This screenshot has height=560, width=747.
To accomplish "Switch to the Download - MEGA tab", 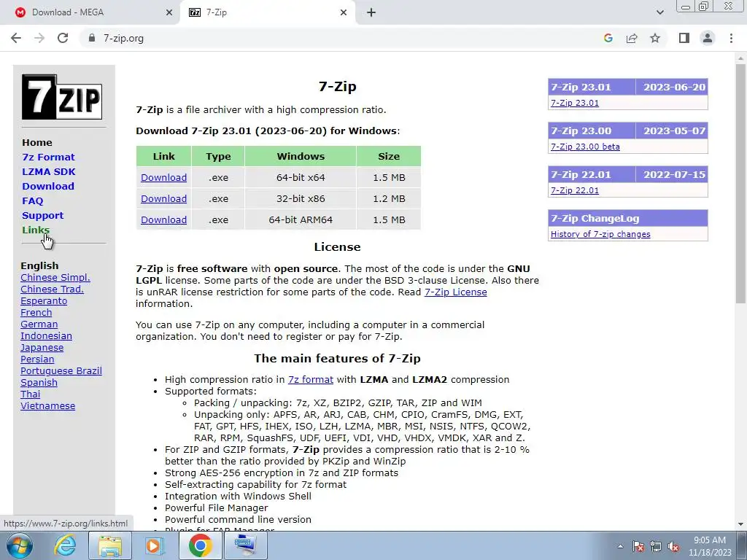I will coord(90,12).
